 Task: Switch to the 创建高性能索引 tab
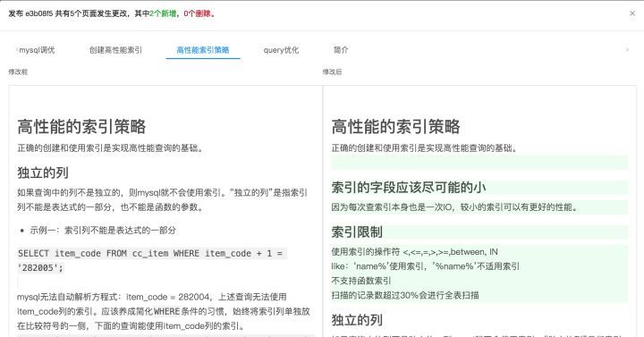(115, 50)
